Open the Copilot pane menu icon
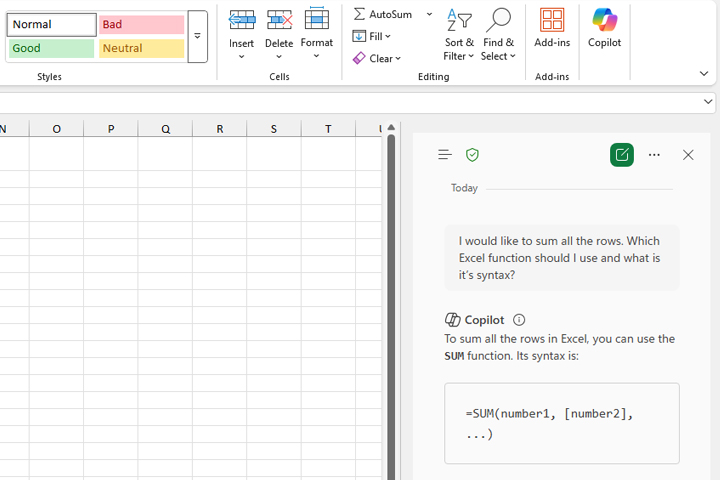Viewport: 720px width, 480px height. point(445,155)
